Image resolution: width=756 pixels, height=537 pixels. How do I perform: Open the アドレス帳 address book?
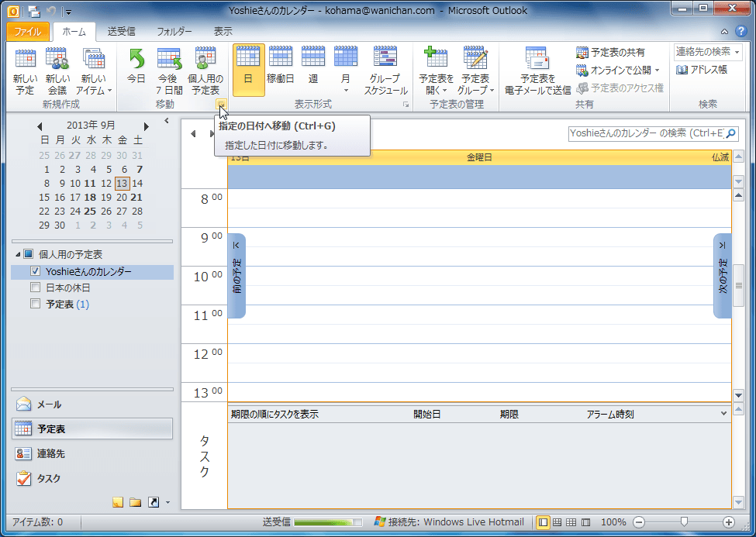[x=702, y=70]
